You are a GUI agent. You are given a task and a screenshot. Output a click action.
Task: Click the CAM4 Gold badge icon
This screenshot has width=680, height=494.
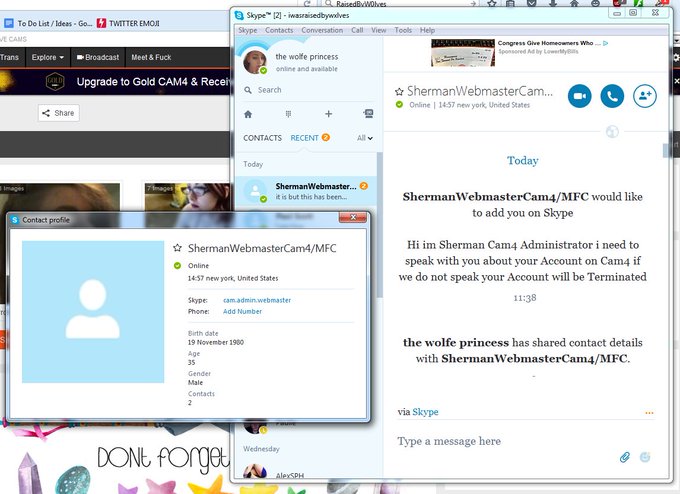[55, 82]
